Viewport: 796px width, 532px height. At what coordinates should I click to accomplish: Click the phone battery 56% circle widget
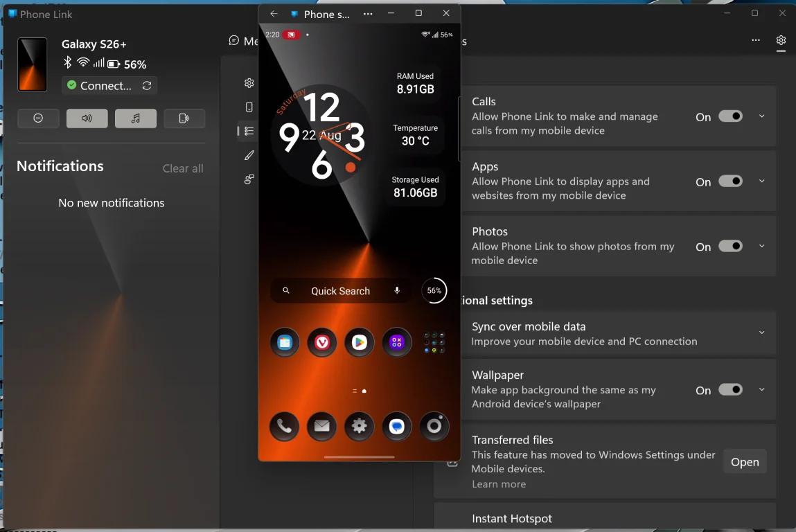click(434, 290)
